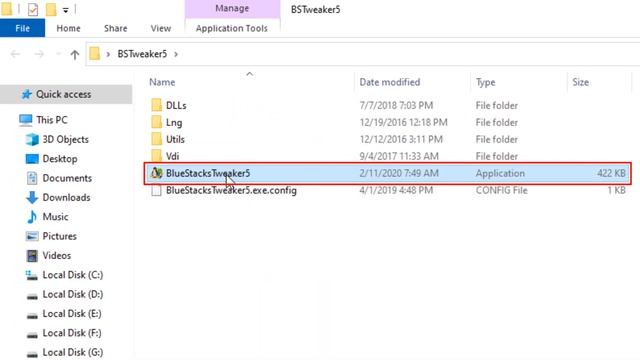Viewport: 640px width, 360px height.
Task: Click the Local Disk (D:) drive icon
Action: click(x=32, y=296)
